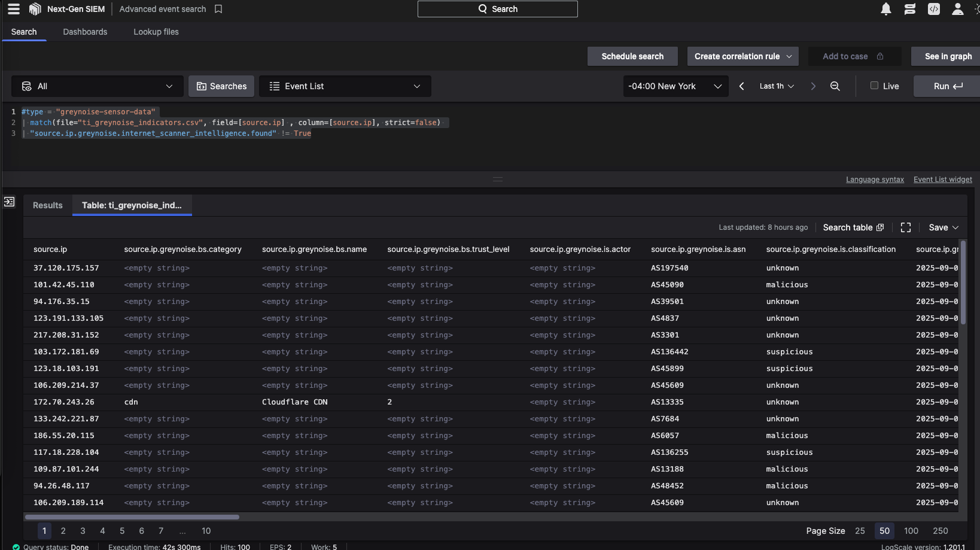Image resolution: width=980 pixels, height=550 pixels.
Task: Go to page 10
Action: pos(206,531)
